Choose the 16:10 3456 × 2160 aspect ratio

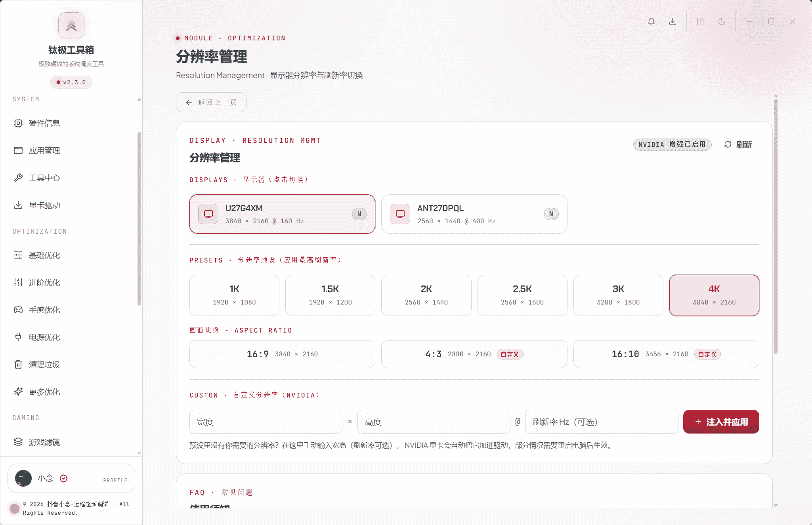point(666,354)
